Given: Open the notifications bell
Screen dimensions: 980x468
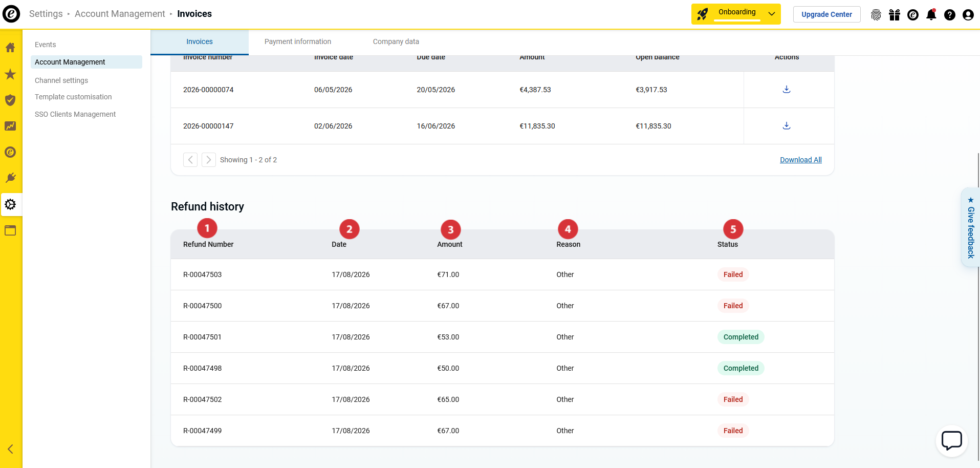Looking at the screenshot, I should point(931,14).
